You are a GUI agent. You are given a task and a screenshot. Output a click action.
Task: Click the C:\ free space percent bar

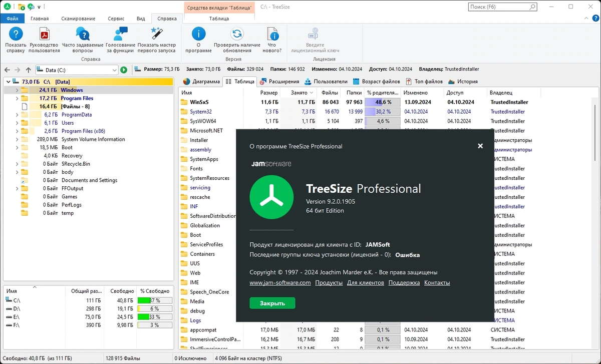(x=155, y=300)
